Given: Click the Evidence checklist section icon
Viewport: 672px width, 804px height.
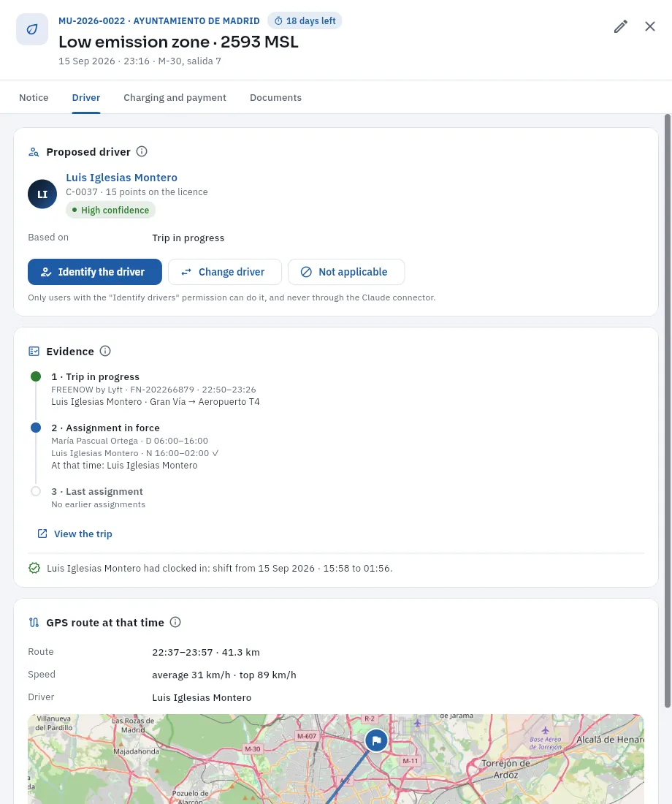Looking at the screenshot, I should point(34,352).
